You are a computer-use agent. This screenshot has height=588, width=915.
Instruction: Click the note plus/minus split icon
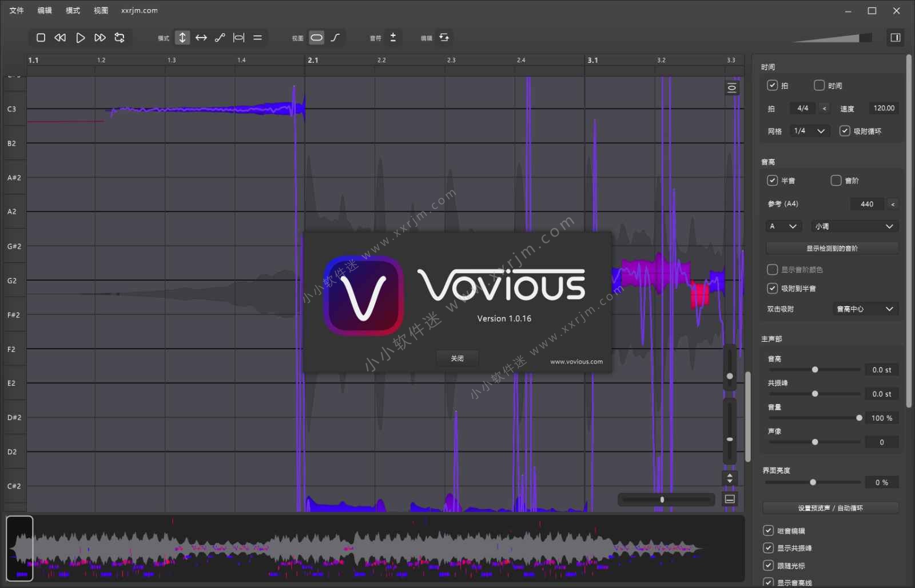(393, 37)
